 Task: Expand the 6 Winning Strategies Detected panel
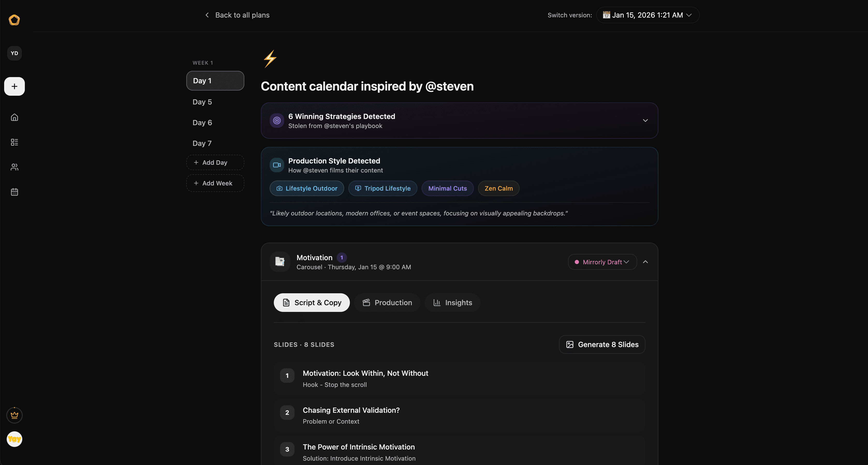click(459, 121)
